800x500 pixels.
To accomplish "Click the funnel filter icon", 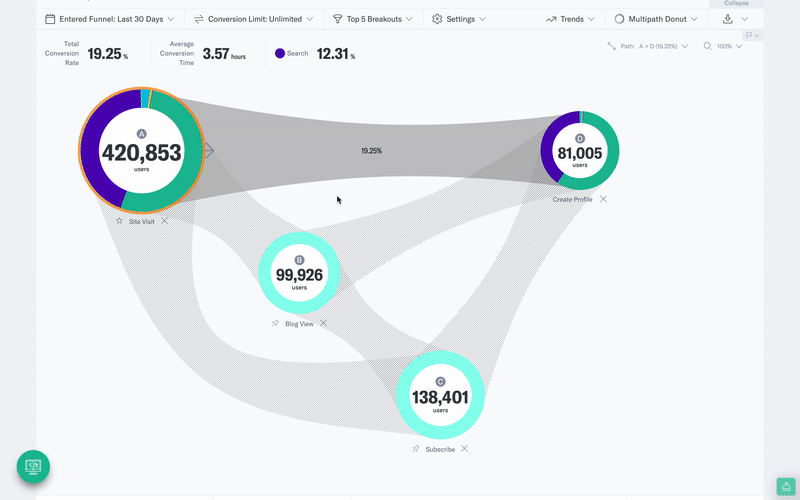I will click(337, 19).
